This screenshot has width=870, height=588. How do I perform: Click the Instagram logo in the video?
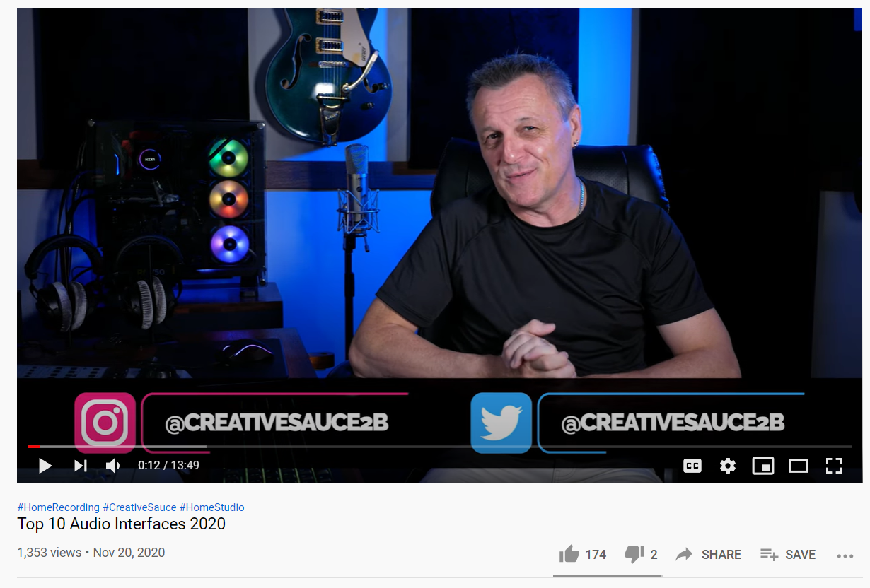click(x=105, y=423)
